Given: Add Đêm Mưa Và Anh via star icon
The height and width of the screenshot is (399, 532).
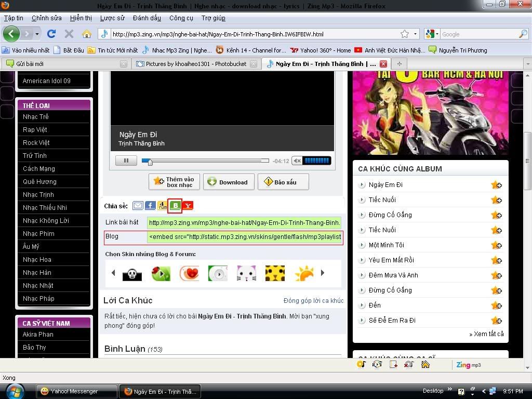Looking at the screenshot, I should (496, 275).
